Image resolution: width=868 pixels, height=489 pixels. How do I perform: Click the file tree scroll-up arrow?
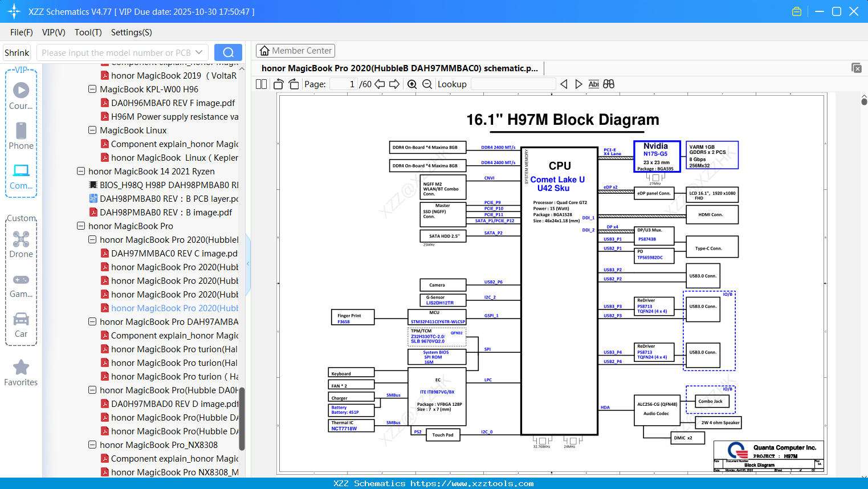[242, 69]
